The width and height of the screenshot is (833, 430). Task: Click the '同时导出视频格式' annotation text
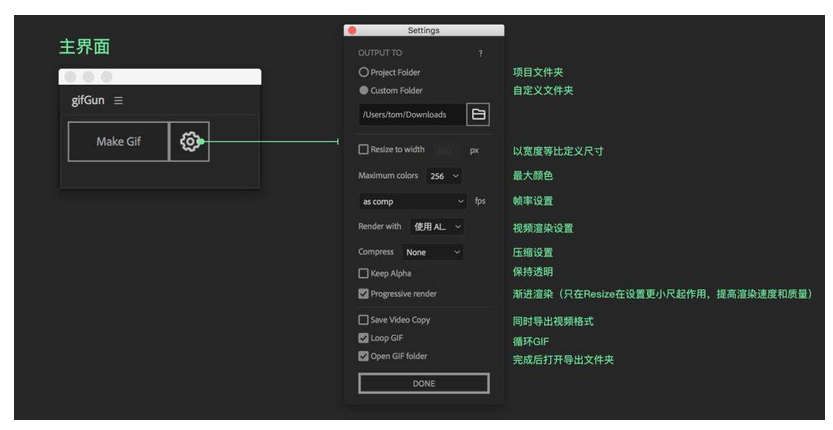(553, 322)
